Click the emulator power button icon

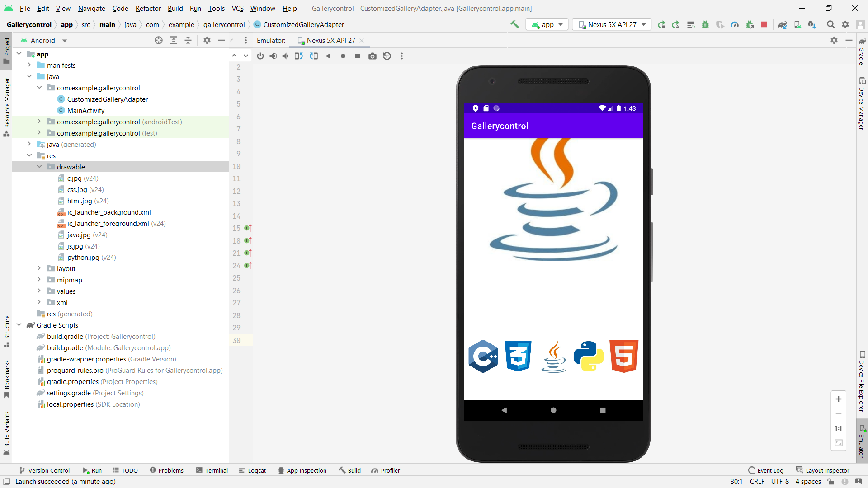(x=260, y=56)
